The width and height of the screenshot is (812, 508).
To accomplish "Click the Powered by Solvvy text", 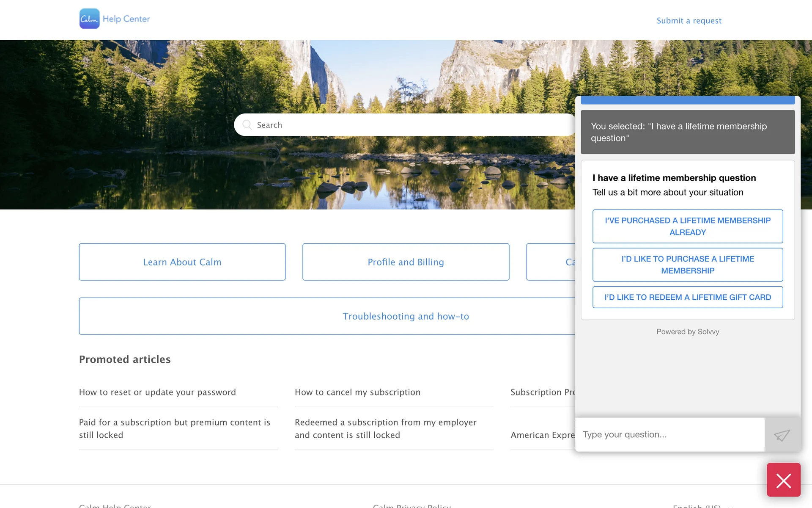I will click(687, 332).
